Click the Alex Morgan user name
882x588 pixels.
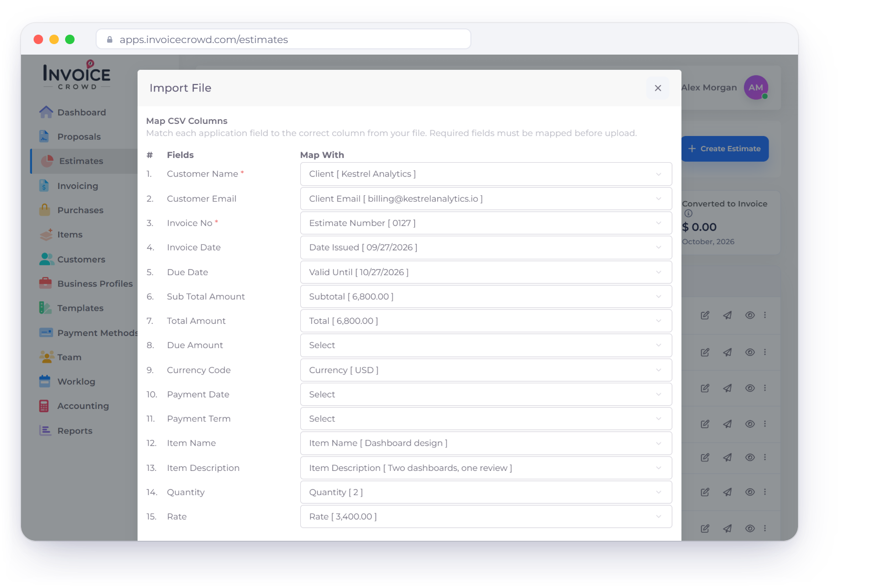pyautogui.click(x=709, y=88)
